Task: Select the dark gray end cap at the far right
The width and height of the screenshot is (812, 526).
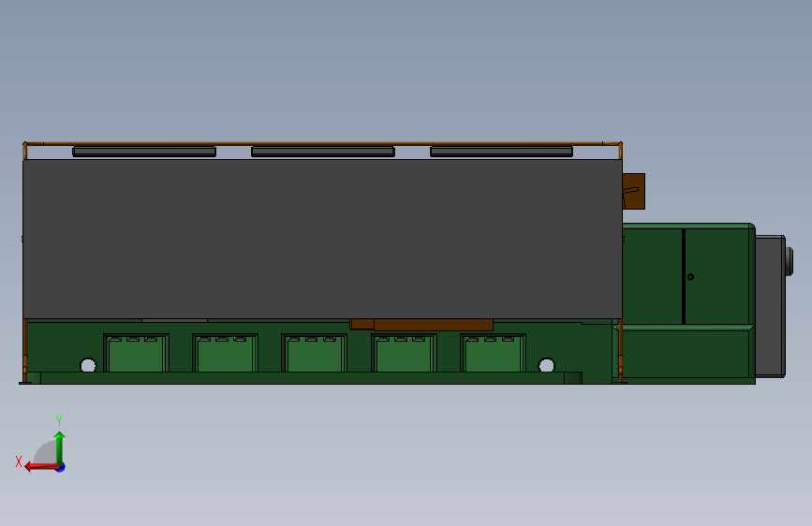Action: tap(771, 306)
